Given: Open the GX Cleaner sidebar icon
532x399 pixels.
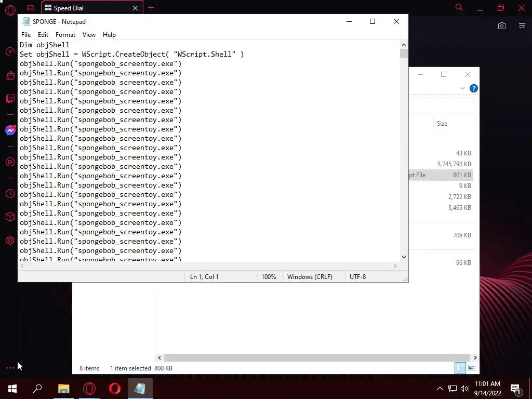Looking at the screenshot, I should [x=10, y=75].
